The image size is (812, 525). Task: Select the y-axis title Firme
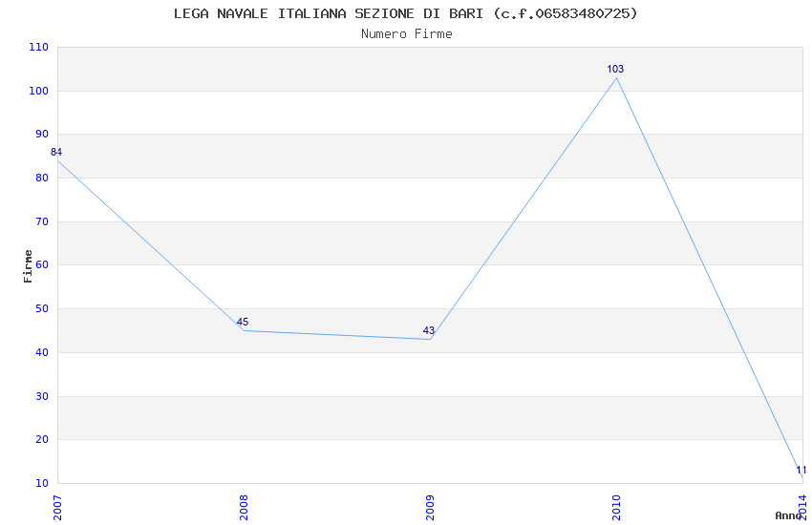coord(28,266)
